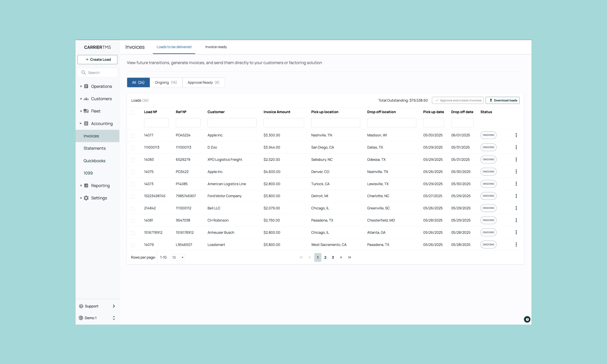The width and height of the screenshot is (607, 364).
Task: Click the Download loads button
Action: [x=503, y=100]
